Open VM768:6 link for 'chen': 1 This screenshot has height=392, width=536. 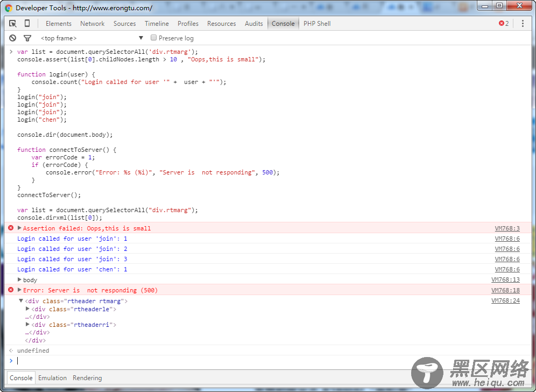507,269
